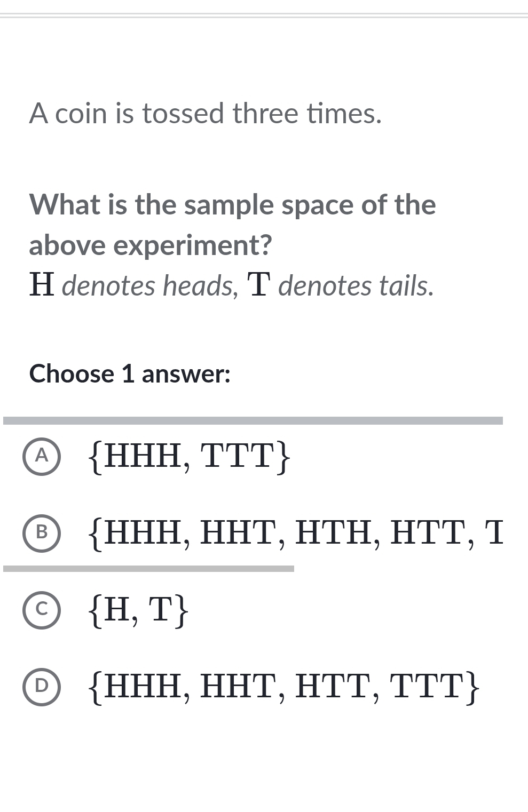Select radio option B circle
This screenshot has height=812, width=528.
tap(42, 532)
